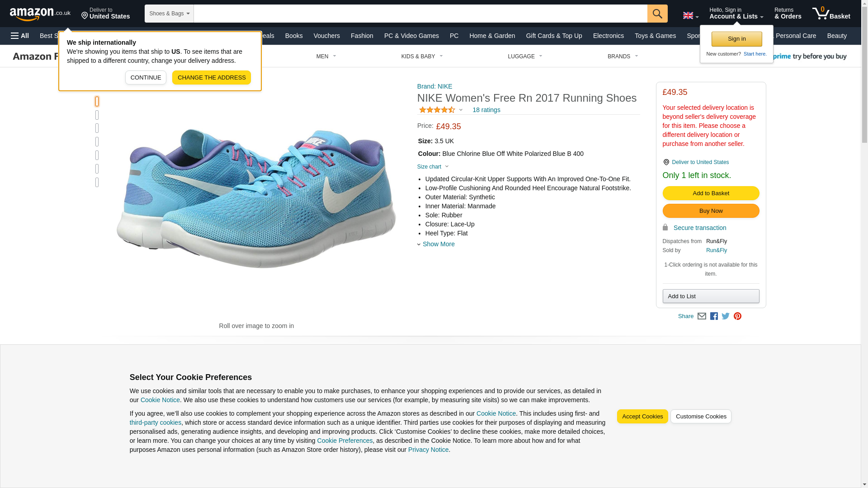Open the MEN fashion menu

point(326,56)
